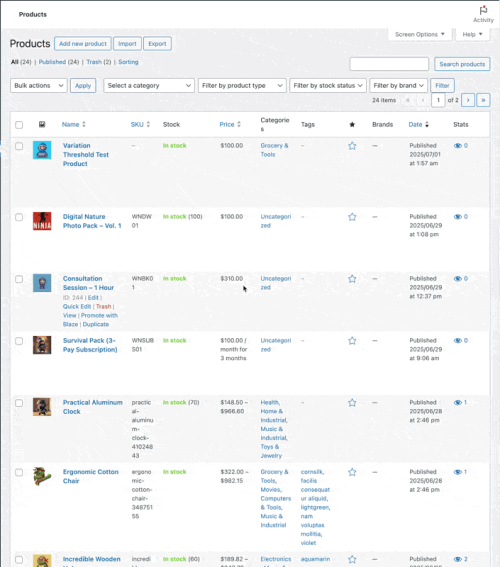Screen dimensions: 500x567
Task: Jump to last page double arrow
Action: [x=483, y=100]
